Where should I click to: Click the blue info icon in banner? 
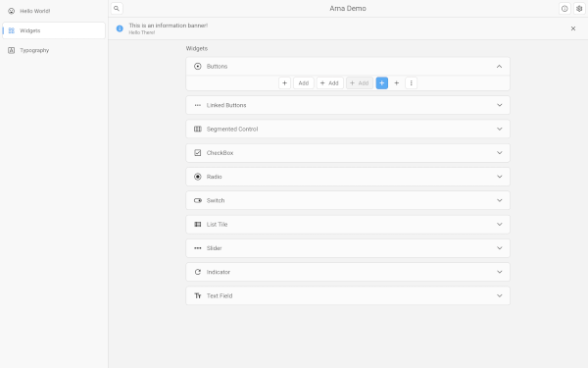click(120, 28)
